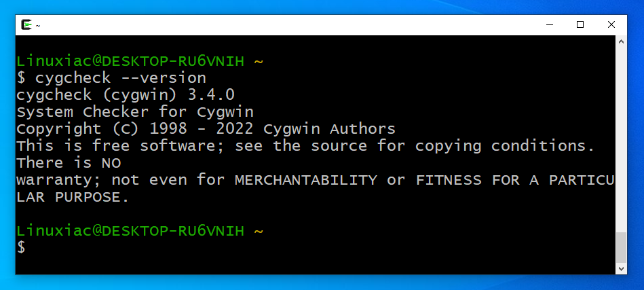This screenshot has width=644, height=290.
Task: Click the 'warranty; not even for MERCHANTABILITY' line
Action: pyautogui.click(x=315, y=180)
